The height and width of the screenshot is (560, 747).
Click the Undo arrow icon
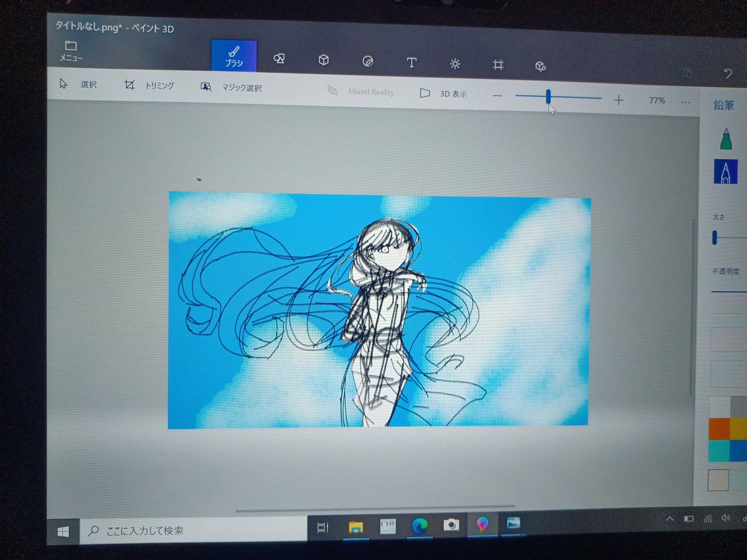(x=727, y=74)
